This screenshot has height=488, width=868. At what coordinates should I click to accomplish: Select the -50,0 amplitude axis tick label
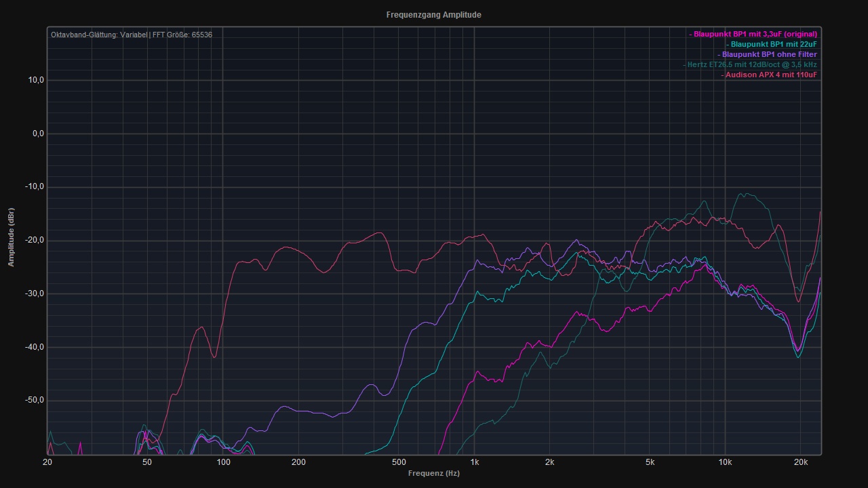[35, 400]
